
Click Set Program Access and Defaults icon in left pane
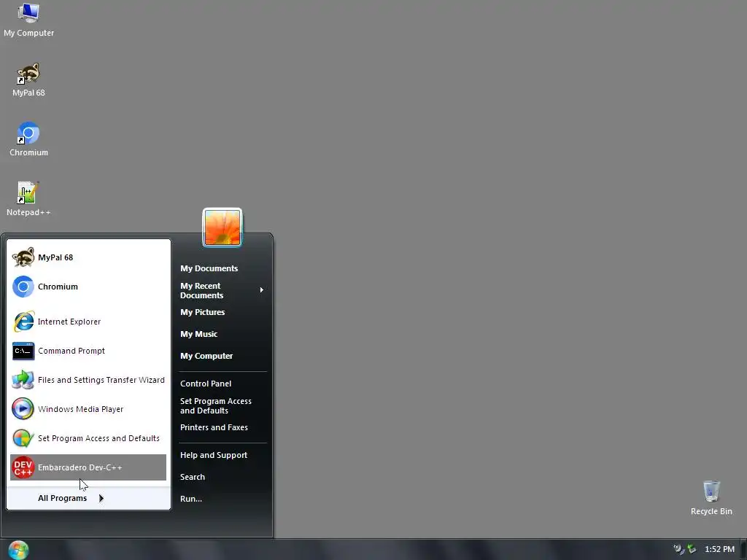click(23, 438)
